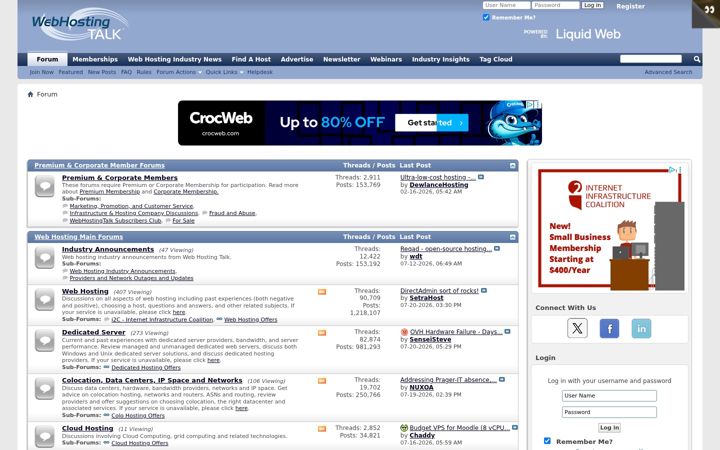This screenshot has width=720, height=450.
Task: Open Web Hosting Industry News menu item
Action: click(174, 59)
